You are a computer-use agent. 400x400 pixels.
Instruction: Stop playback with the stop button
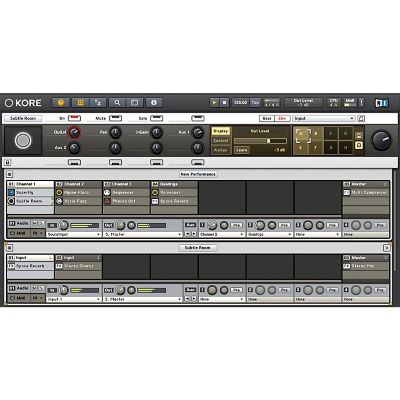click(x=224, y=103)
